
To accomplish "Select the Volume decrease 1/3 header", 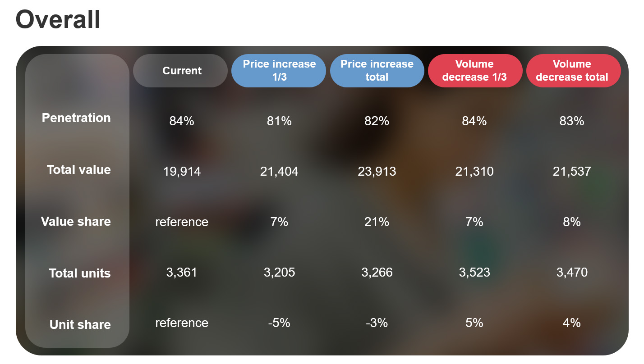I will (474, 71).
